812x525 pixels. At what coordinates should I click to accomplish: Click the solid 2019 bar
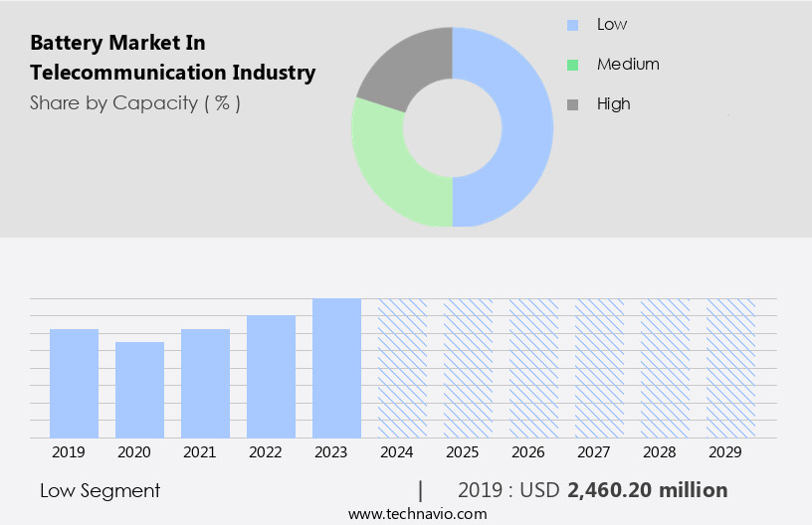tap(74, 383)
